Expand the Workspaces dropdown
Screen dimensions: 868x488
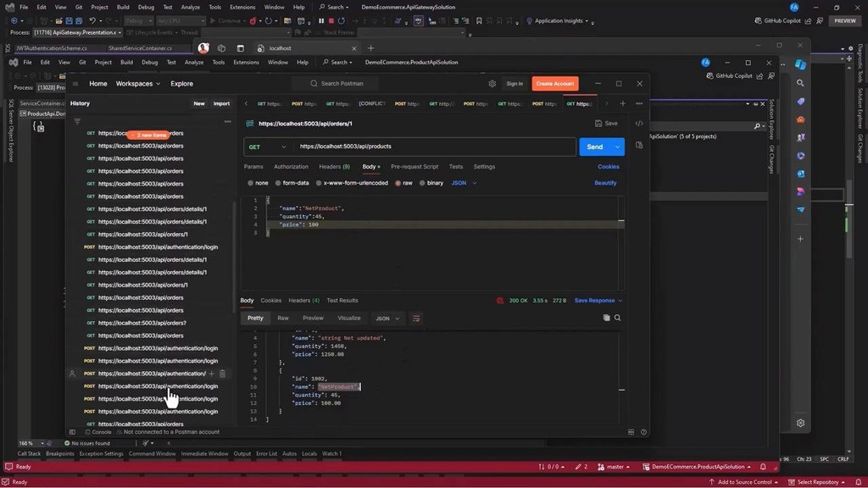point(138,84)
